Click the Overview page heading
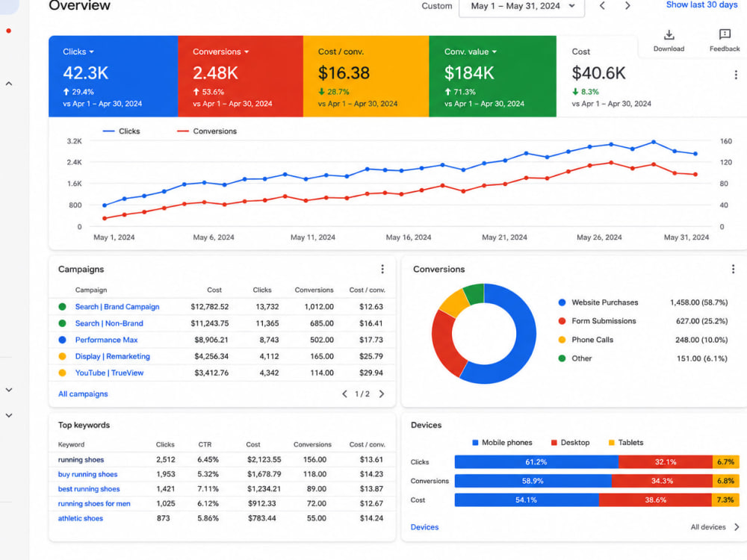 click(x=80, y=6)
